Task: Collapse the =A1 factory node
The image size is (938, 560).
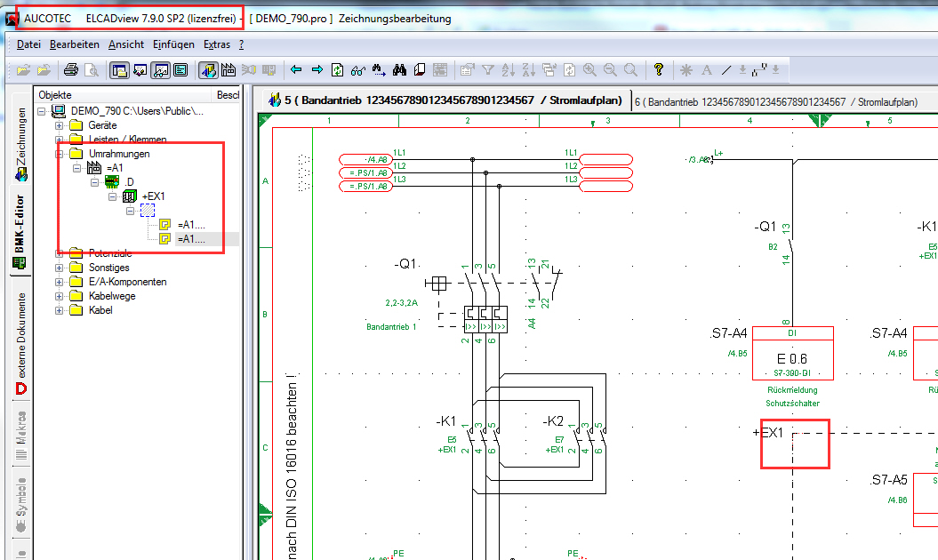Action: pos(76,168)
